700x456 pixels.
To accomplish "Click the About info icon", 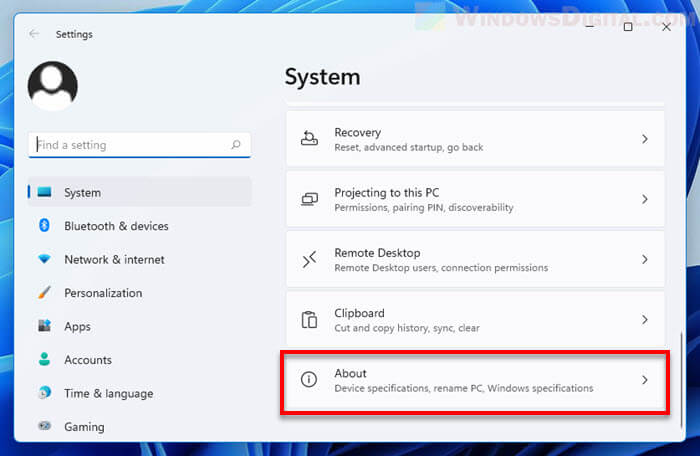I will point(309,380).
